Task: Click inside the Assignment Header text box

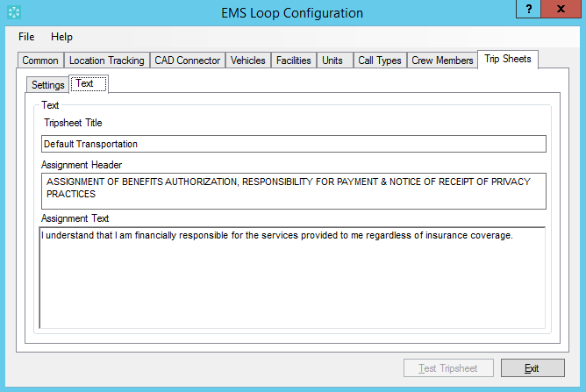Action: [293, 191]
